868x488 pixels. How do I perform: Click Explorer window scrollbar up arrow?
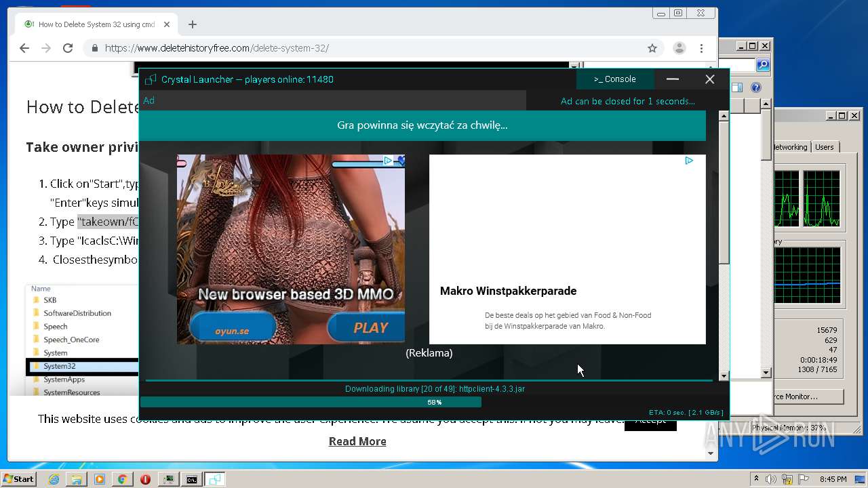pos(766,105)
